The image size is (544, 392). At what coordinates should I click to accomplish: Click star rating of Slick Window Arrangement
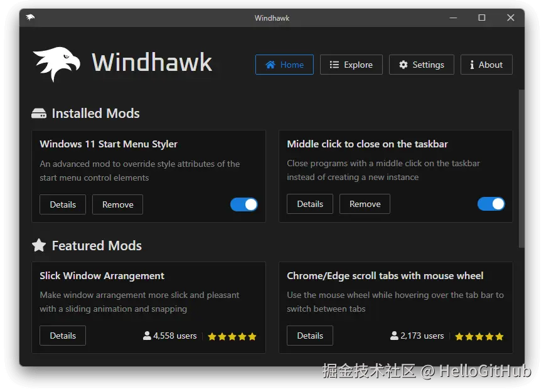pos(232,336)
